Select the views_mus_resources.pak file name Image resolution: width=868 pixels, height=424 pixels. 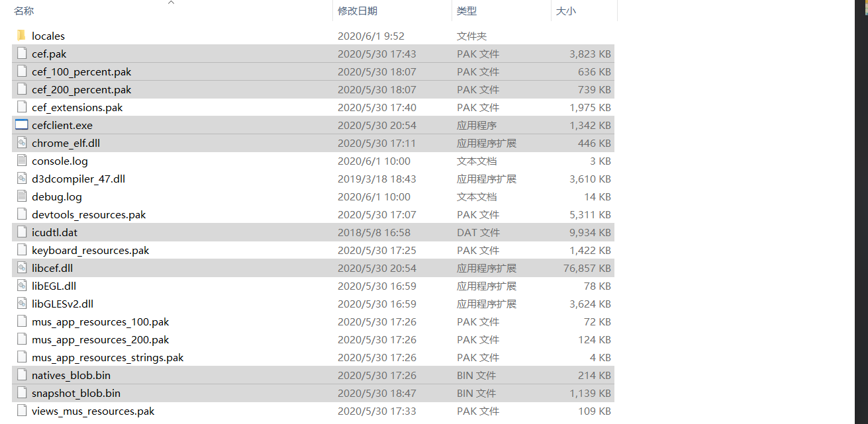pos(93,411)
